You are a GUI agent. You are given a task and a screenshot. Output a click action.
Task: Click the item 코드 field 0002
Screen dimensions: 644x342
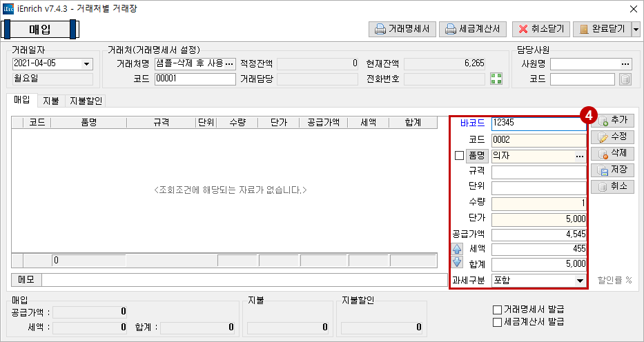(539, 140)
